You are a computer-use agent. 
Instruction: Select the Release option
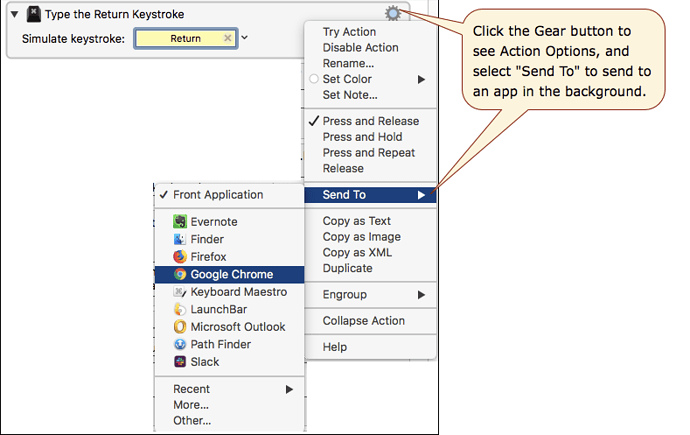pyautogui.click(x=370, y=168)
